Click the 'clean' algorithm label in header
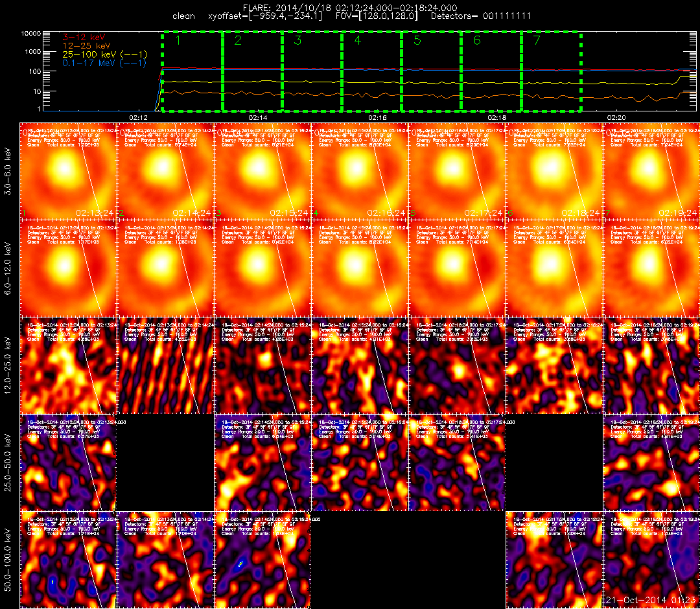The height and width of the screenshot is (609, 700). pyautogui.click(x=183, y=16)
